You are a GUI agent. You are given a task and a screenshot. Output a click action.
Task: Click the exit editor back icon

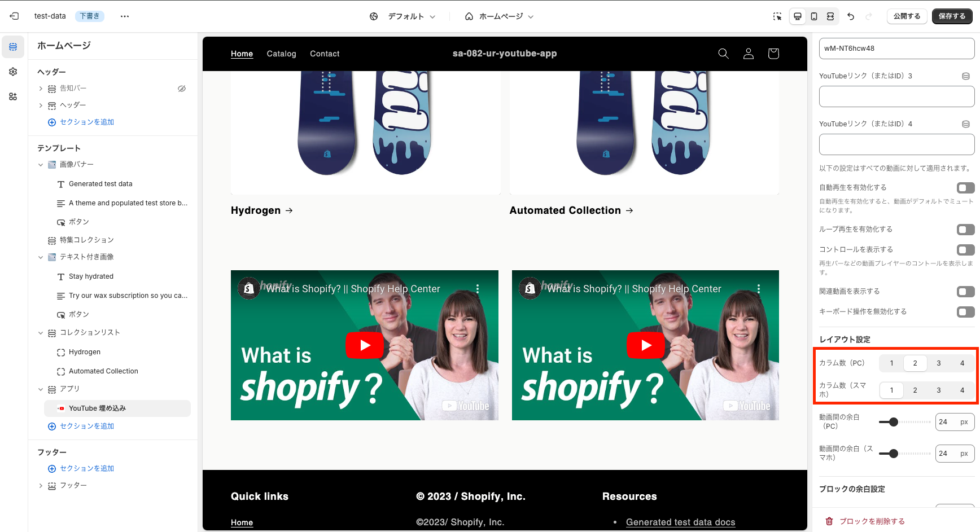(14, 16)
